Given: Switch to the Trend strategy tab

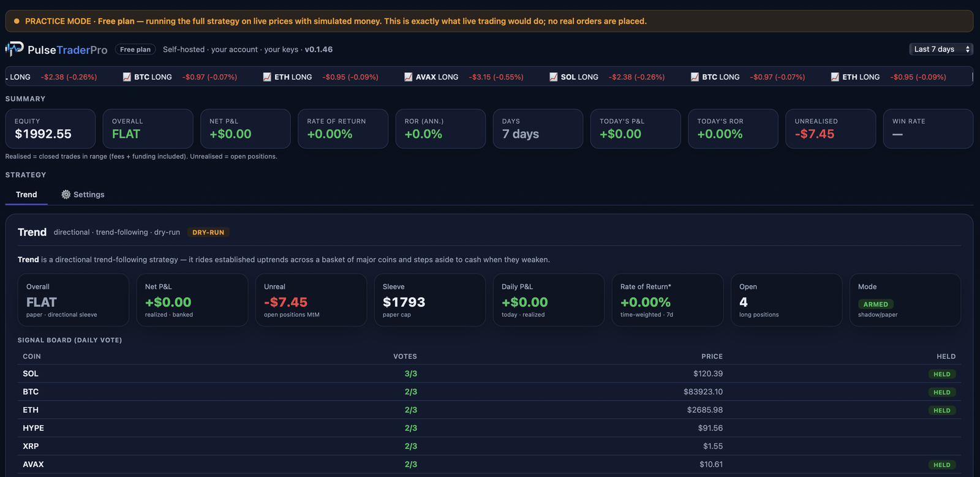Looking at the screenshot, I should (x=26, y=194).
